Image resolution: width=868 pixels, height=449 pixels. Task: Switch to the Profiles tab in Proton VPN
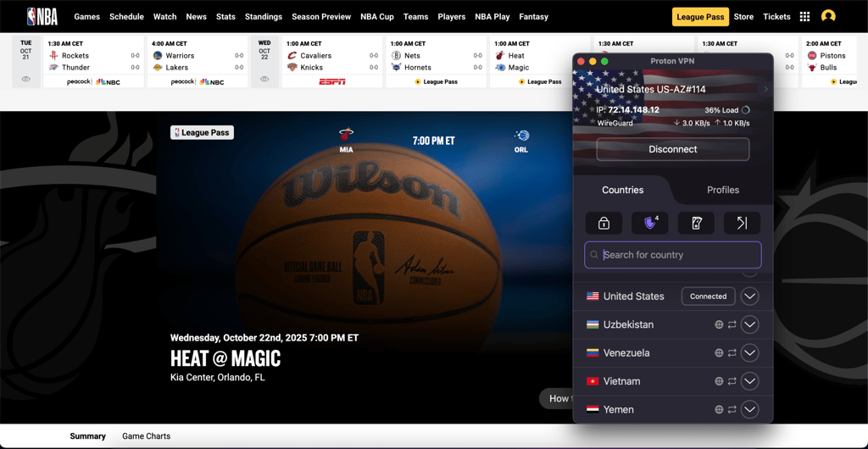click(723, 190)
